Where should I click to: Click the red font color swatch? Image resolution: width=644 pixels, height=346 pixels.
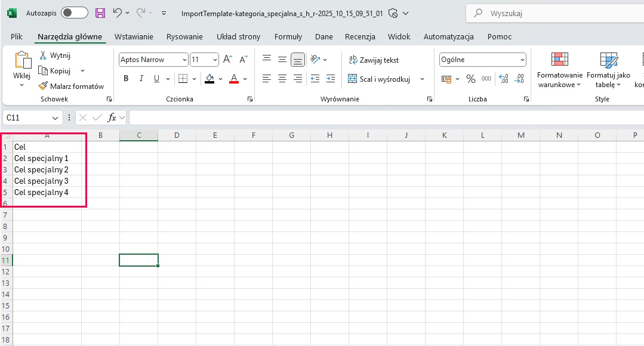point(234,79)
